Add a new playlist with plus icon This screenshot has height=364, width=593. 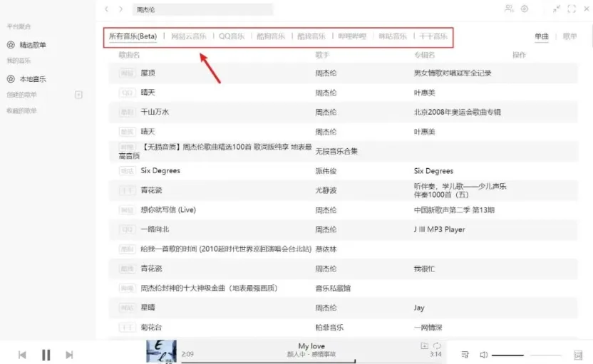78,95
